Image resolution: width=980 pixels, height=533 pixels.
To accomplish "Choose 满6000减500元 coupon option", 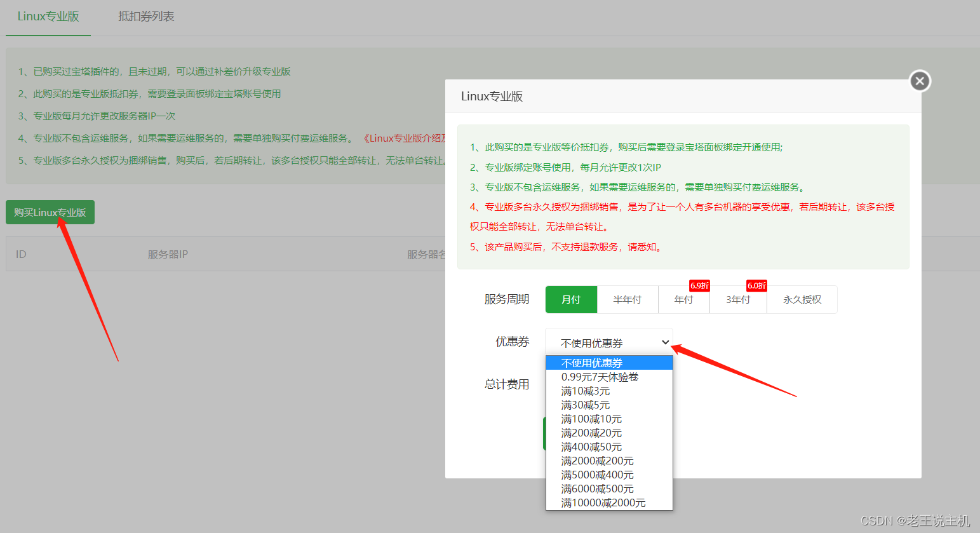I will coord(609,489).
